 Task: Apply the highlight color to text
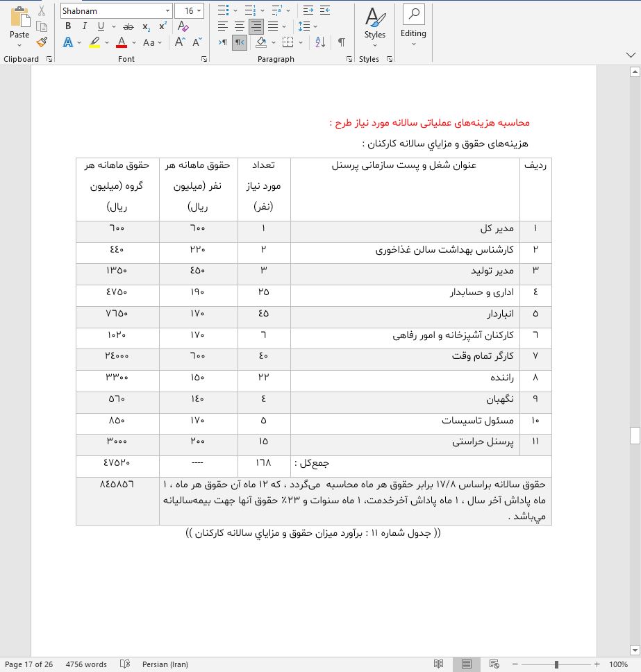pyautogui.click(x=95, y=42)
